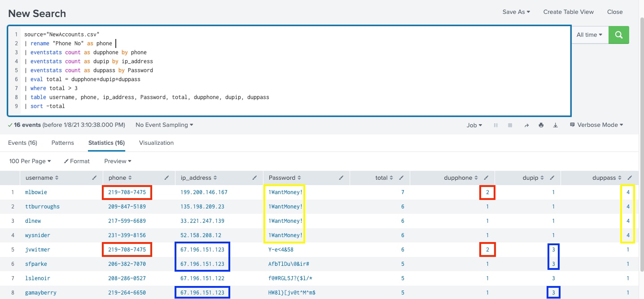Click password value f@#RGL5J?{$l/*
The height and width of the screenshot is (299, 644).
pyautogui.click(x=290, y=278)
